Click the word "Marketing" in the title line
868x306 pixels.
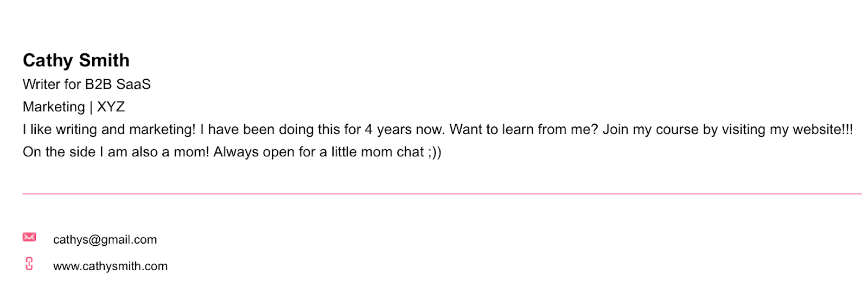pos(54,107)
